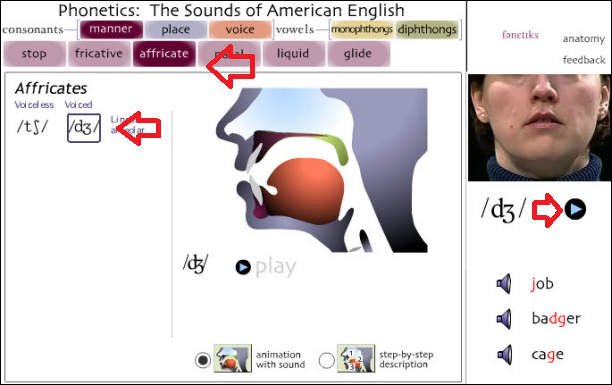Click the fənɛtɪks phonetic link

pos(520,35)
